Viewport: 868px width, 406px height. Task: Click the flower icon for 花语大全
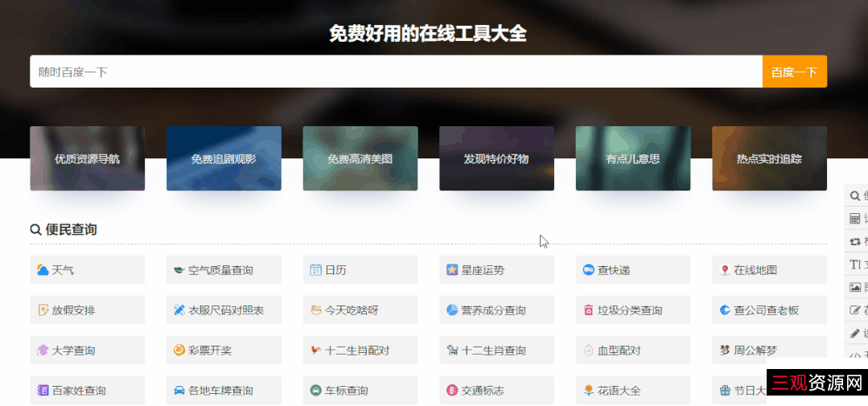[588, 391]
